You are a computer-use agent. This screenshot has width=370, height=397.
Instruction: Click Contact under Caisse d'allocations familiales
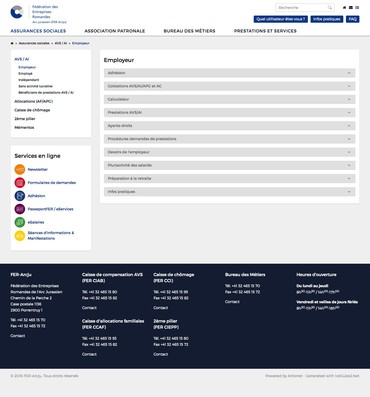click(89, 354)
